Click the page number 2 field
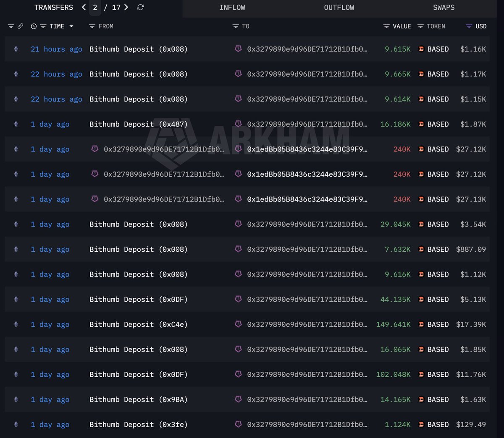The height and width of the screenshot is (438, 504). 95,8
